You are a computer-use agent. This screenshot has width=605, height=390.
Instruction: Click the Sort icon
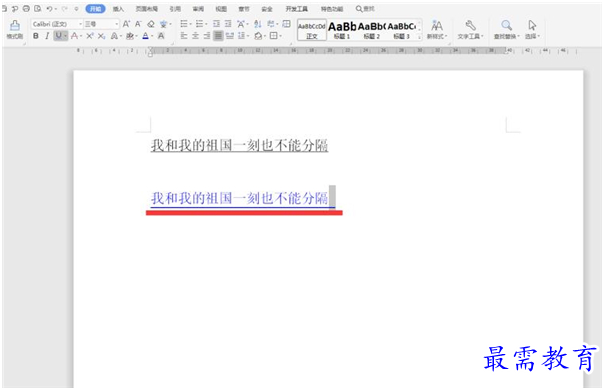pos(258,24)
